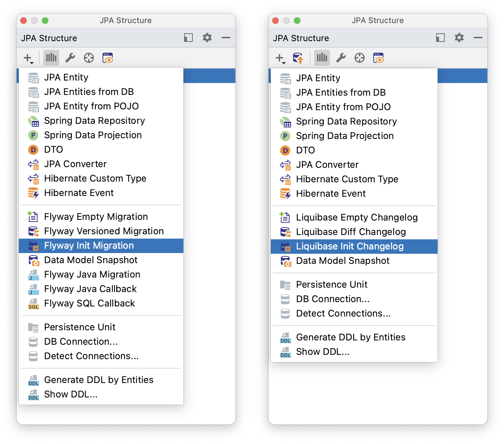This screenshot has height=444, width=504.
Task: Choose Generate DDL by Entities in right menu
Action: click(354, 338)
